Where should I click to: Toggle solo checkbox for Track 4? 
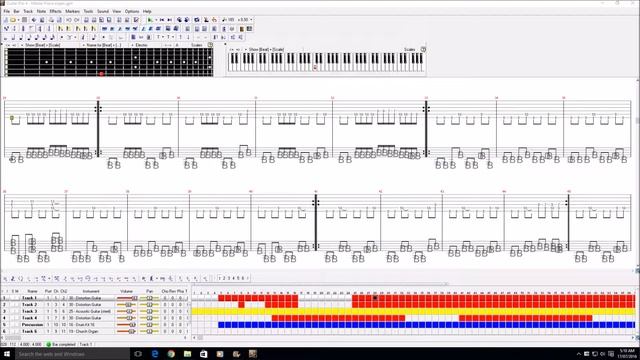12,318
